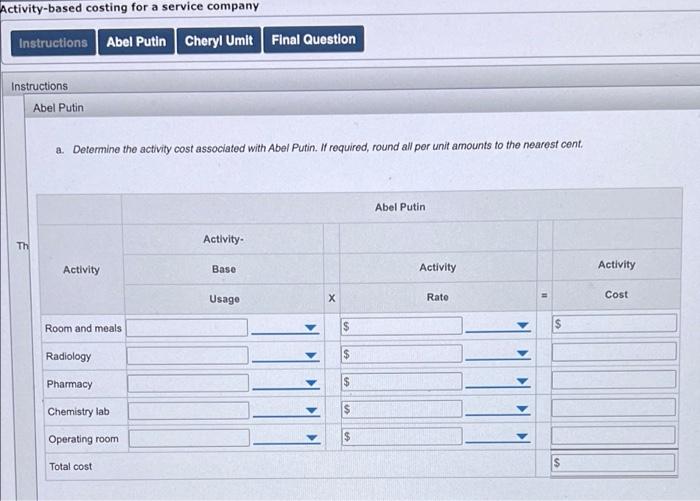The height and width of the screenshot is (501, 700).
Task: Open Pharmacy rate unit dropdown
Action: coord(498,381)
